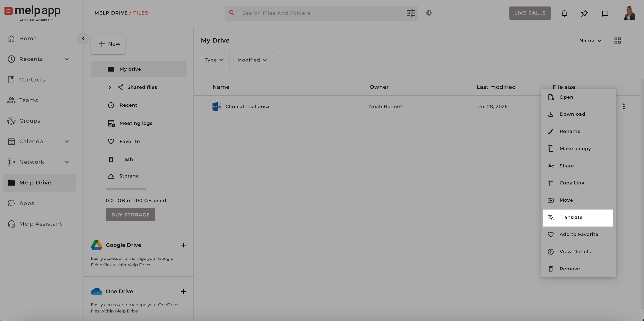Image resolution: width=644 pixels, height=321 pixels.
Task: Open the Name sort dropdown
Action: (x=590, y=41)
